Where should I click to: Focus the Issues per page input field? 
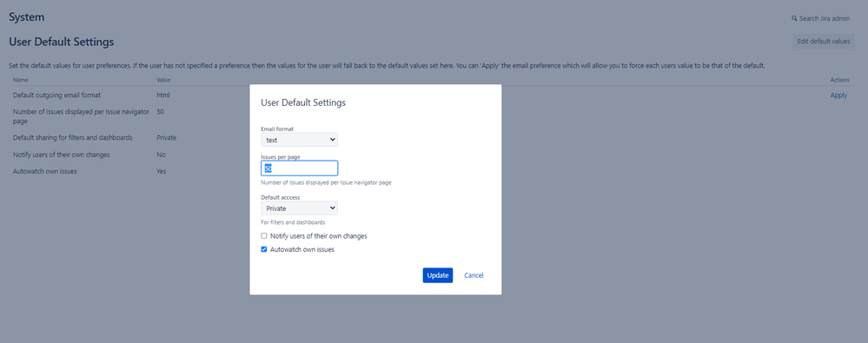tap(299, 168)
